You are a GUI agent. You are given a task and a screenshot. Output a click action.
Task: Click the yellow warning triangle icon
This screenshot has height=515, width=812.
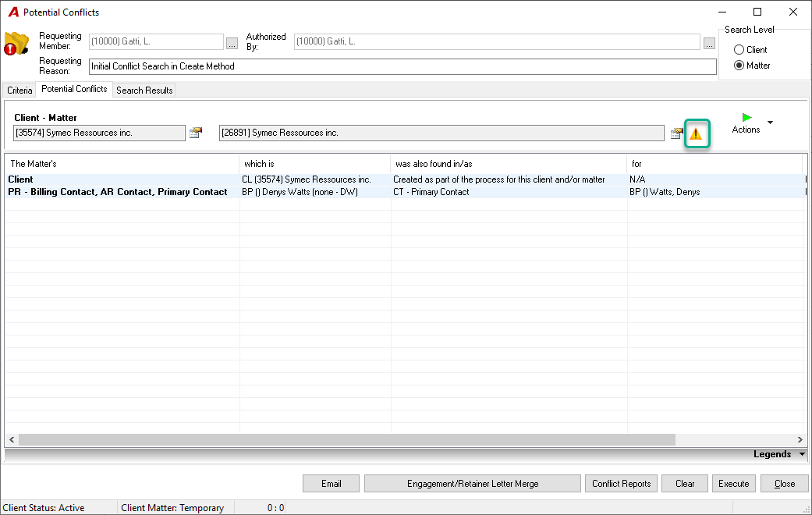coord(696,133)
